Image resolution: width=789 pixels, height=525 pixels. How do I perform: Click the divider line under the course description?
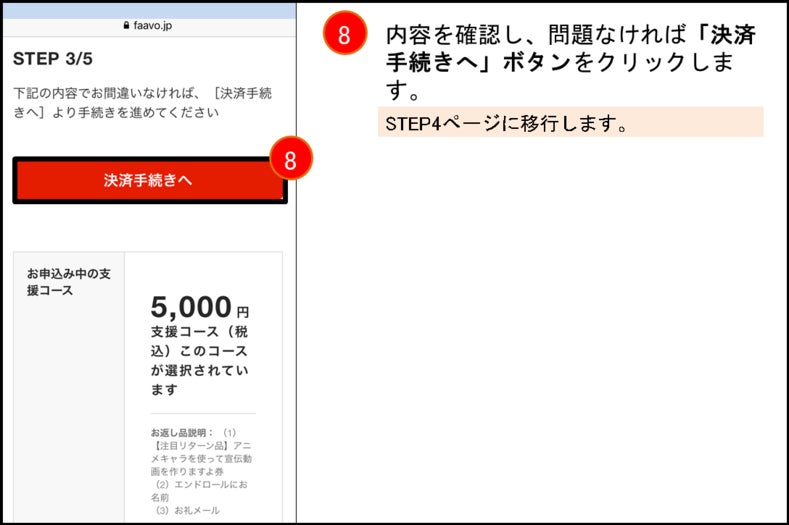click(203, 414)
